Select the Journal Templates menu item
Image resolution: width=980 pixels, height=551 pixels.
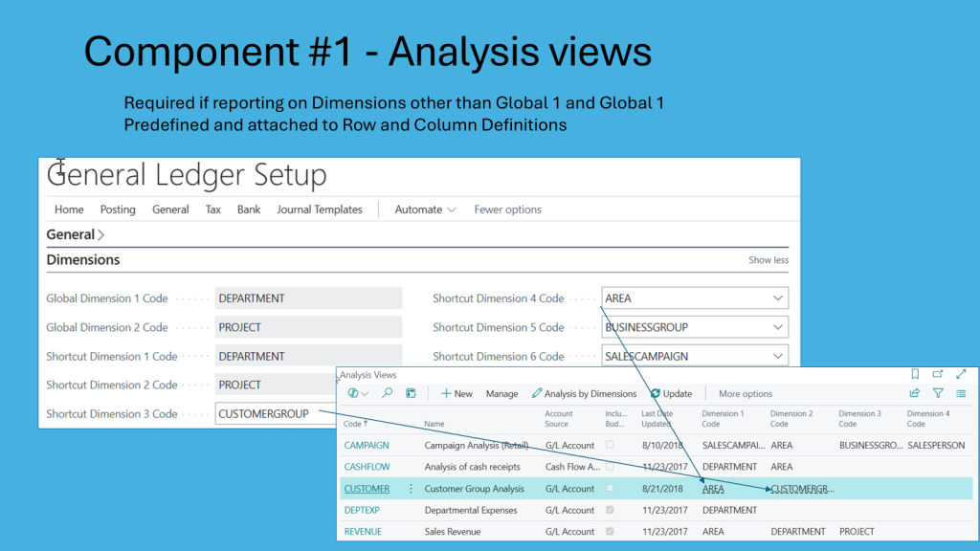[x=320, y=209]
